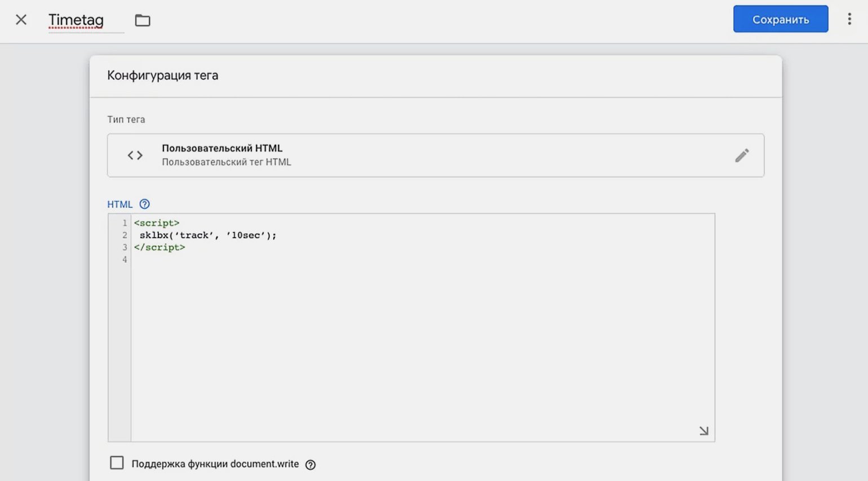Click the Конфигурация тега section header

[x=163, y=75]
